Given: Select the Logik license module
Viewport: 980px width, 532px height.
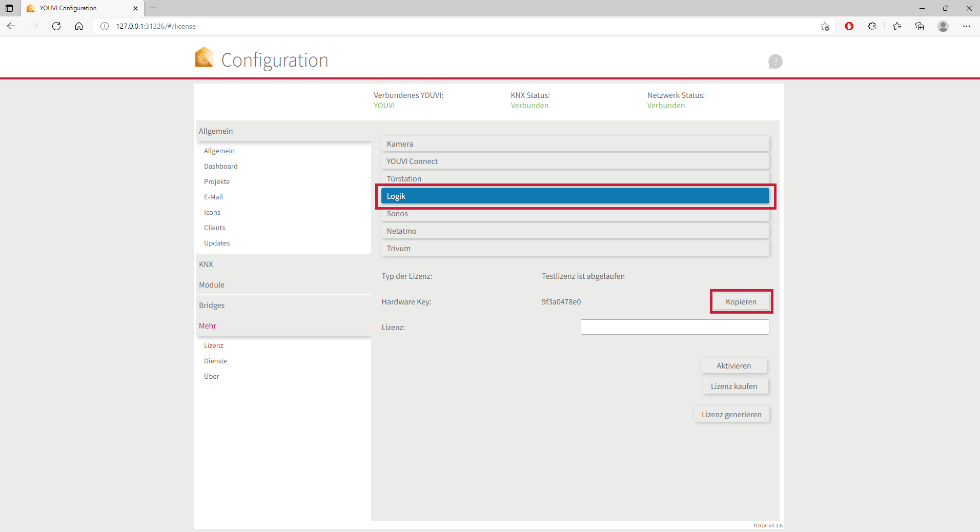Looking at the screenshot, I should point(575,196).
